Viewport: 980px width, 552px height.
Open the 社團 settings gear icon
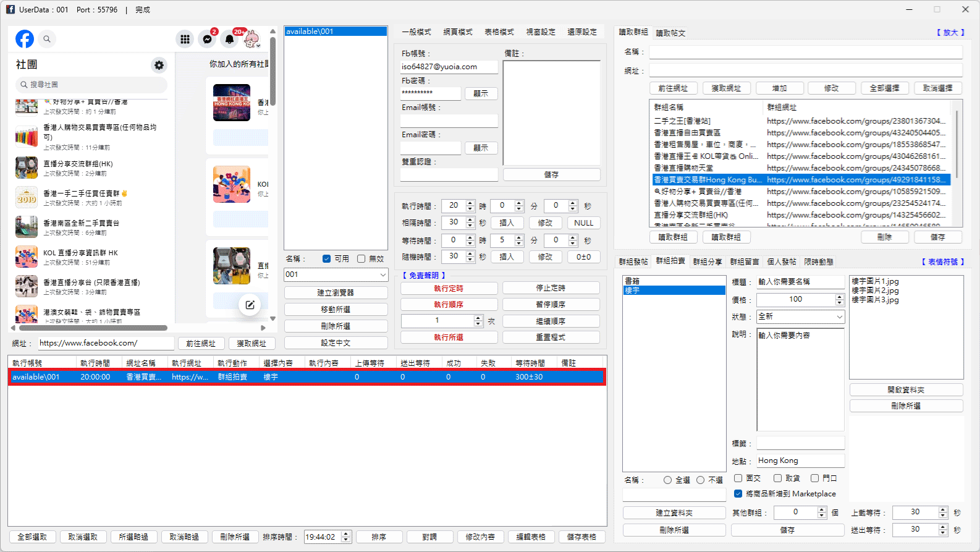coord(159,65)
